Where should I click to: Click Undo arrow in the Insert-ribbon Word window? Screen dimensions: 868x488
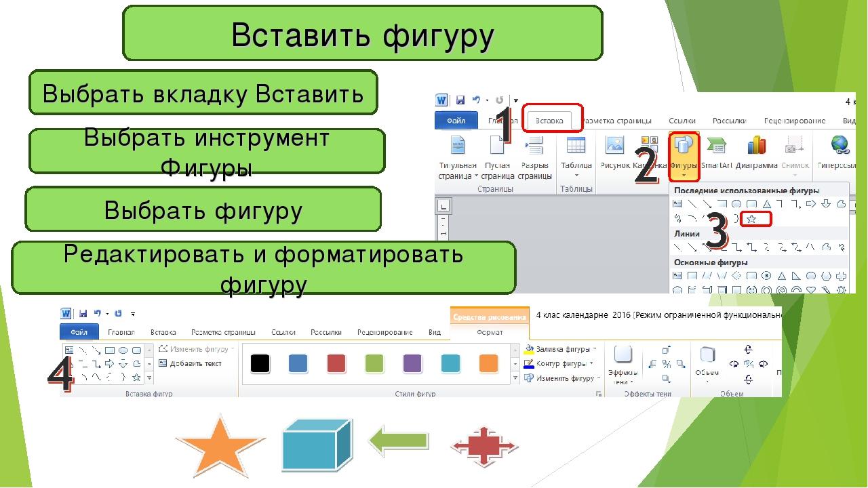point(476,100)
